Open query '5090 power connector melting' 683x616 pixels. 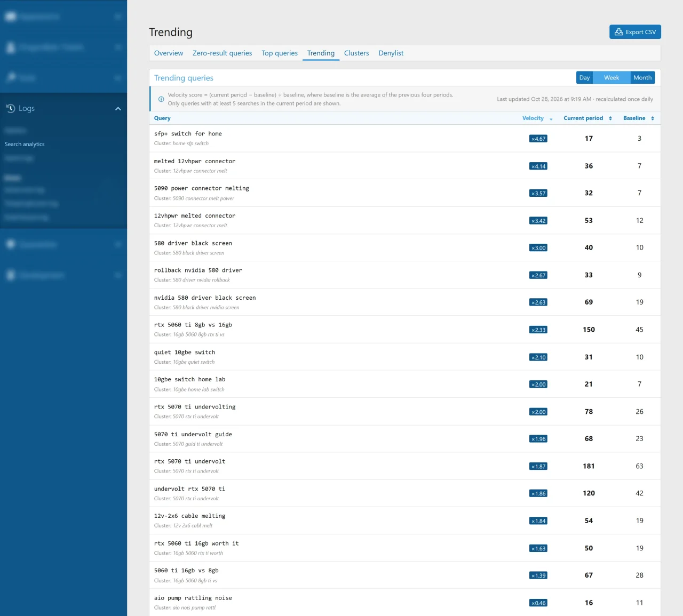(202, 188)
